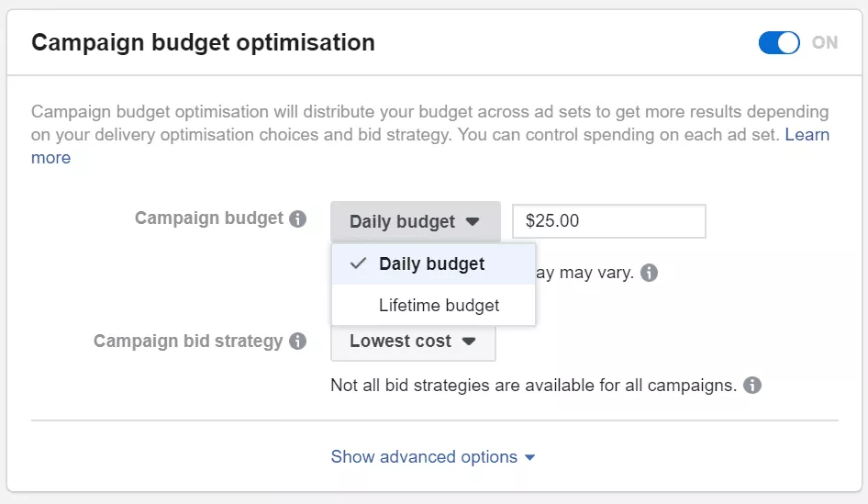This screenshot has width=868, height=504.
Task: Click the Campaign budget optimisation heading
Action: pos(203,42)
